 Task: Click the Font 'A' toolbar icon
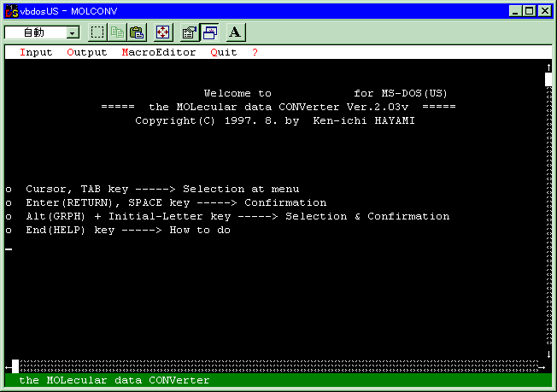235,32
